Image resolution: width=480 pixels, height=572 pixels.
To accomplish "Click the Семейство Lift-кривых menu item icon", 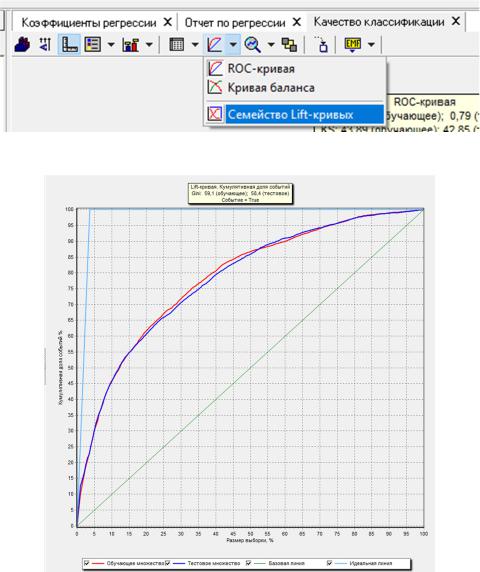I will pos(215,114).
